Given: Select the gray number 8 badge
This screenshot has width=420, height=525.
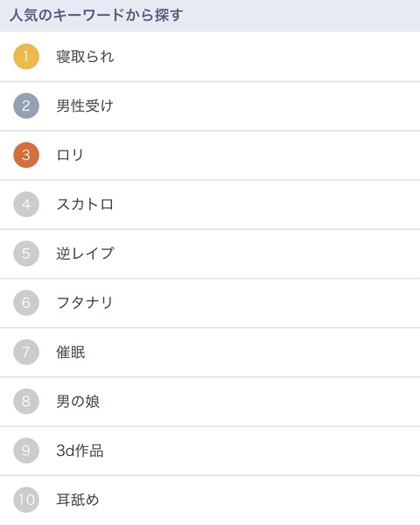Looking at the screenshot, I should pos(26,401).
